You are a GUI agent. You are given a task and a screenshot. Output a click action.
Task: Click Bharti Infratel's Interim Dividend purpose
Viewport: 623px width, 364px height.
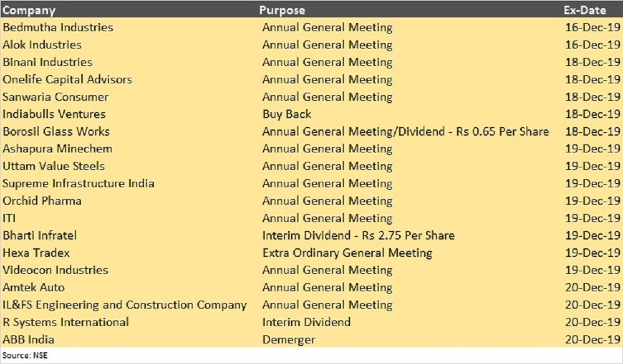358,236
